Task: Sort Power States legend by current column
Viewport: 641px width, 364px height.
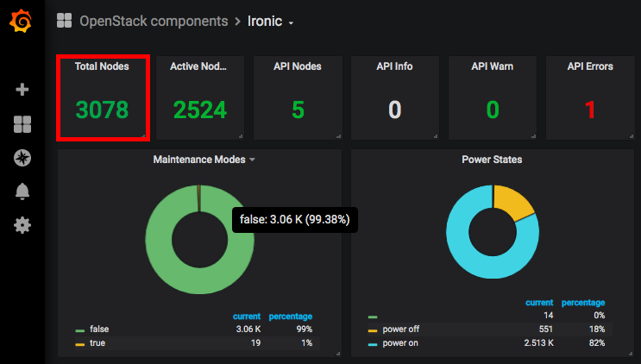Action: coord(539,302)
